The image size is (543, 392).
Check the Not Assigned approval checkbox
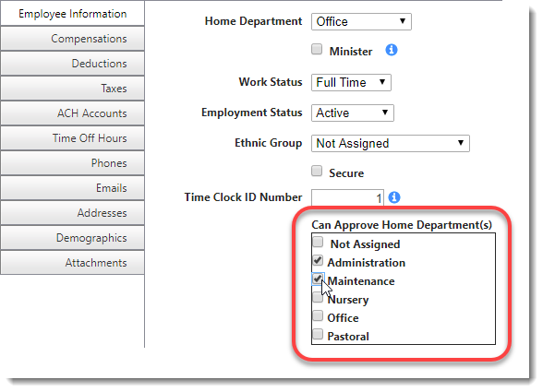318,242
